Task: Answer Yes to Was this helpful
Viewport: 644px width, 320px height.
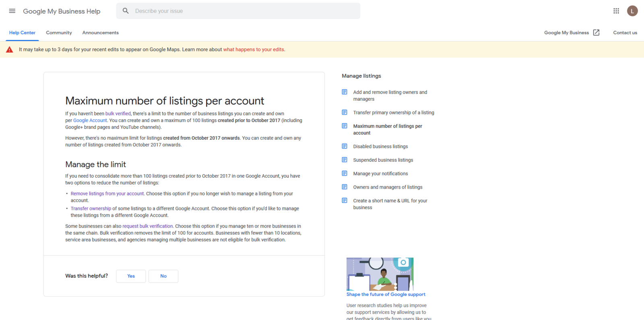Action: (131, 276)
